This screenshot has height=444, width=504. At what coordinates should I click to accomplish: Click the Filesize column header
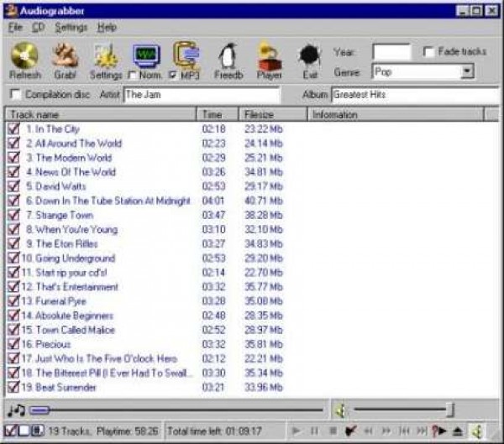pyautogui.click(x=273, y=114)
